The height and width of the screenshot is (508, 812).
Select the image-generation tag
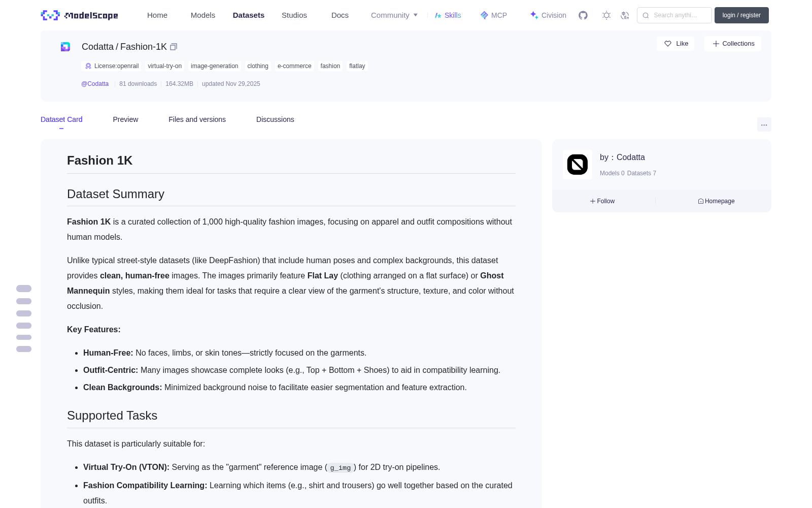pos(215,66)
